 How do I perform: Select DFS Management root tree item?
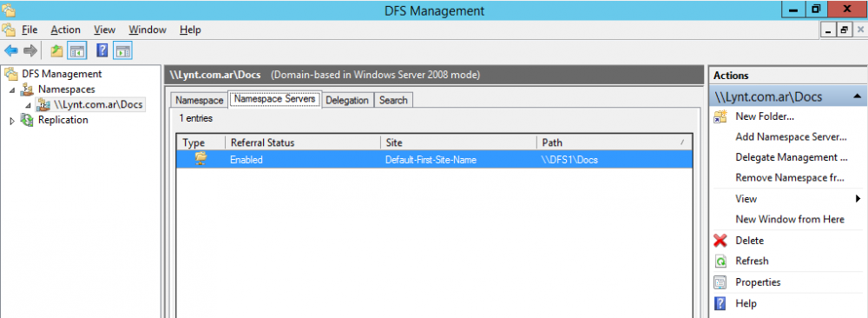(62, 74)
